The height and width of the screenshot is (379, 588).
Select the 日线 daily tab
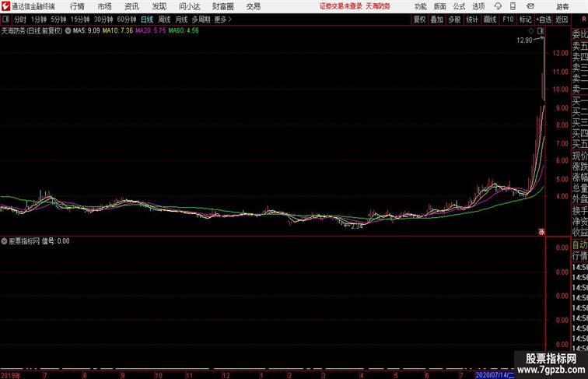pos(147,19)
